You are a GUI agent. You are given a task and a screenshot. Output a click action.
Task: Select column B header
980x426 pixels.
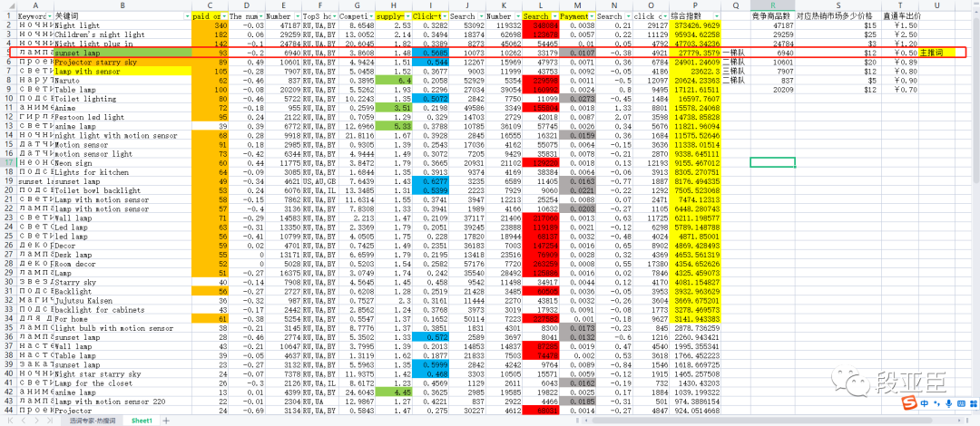click(122, 5)
